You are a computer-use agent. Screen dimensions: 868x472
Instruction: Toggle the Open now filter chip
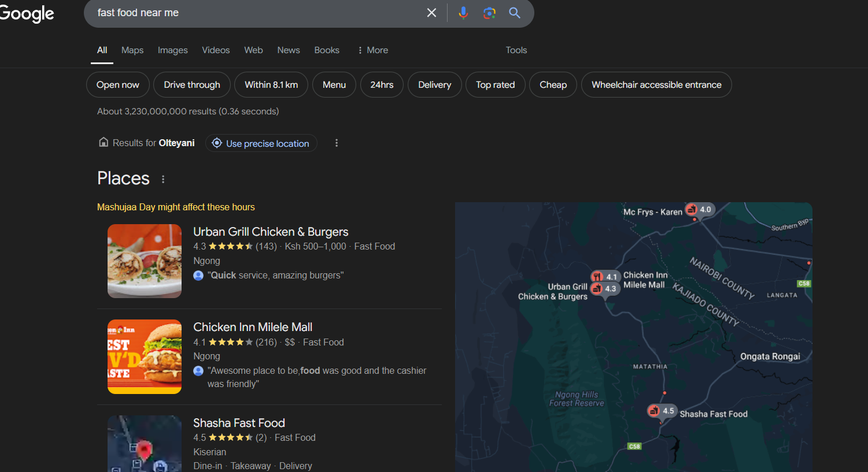tap(118, 85)
